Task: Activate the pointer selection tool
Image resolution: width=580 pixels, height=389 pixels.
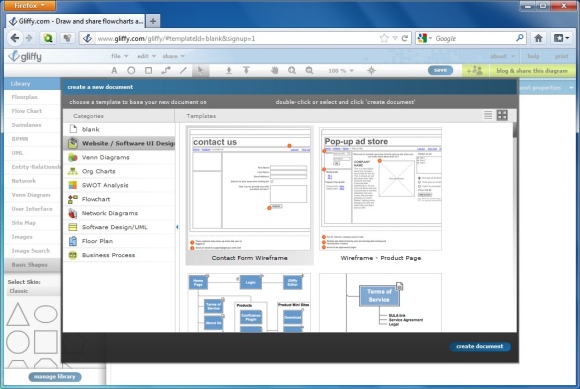Action: [200, 70]
